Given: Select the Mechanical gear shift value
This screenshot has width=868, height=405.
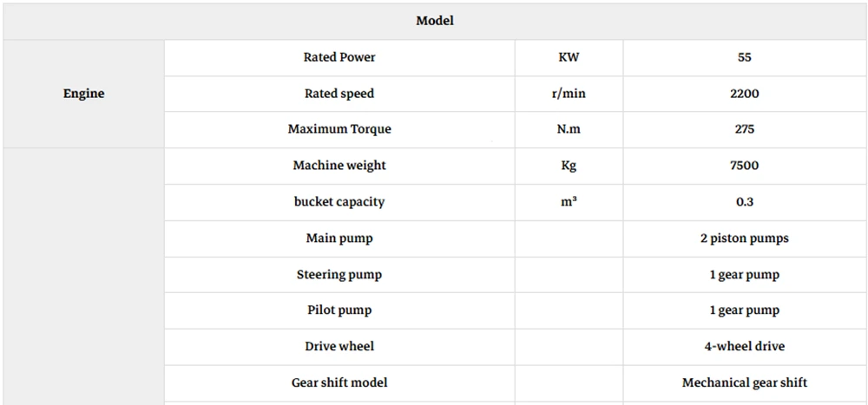Looking at the screenshot, I should [745, 382].
